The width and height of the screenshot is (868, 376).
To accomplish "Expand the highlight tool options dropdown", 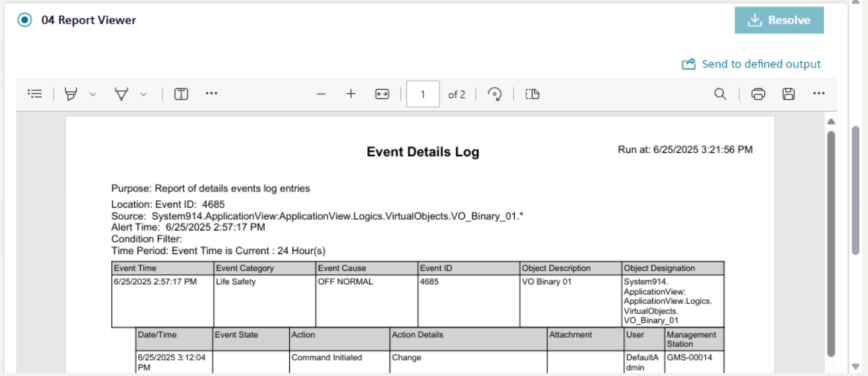I will pos(93,94).
